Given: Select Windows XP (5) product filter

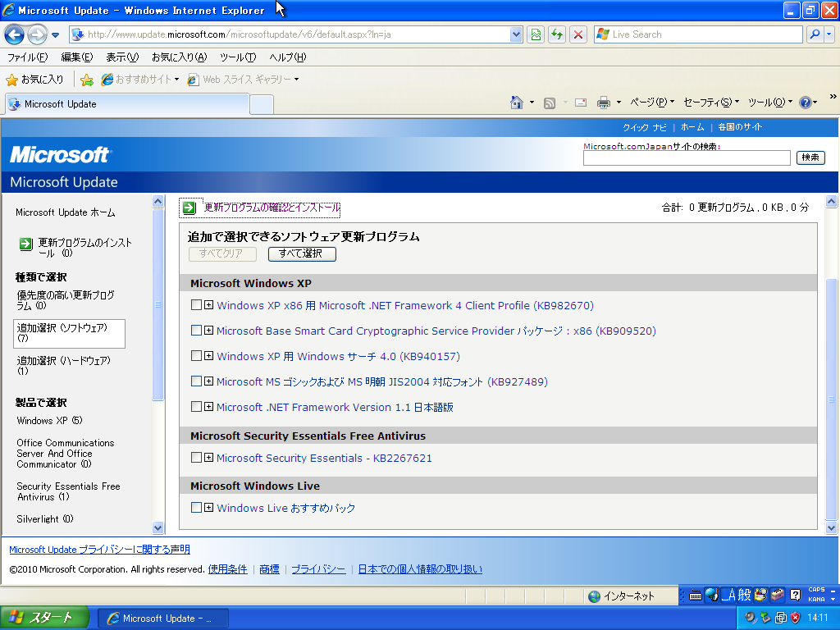Looking at the screenshot, I should (49, 421).
